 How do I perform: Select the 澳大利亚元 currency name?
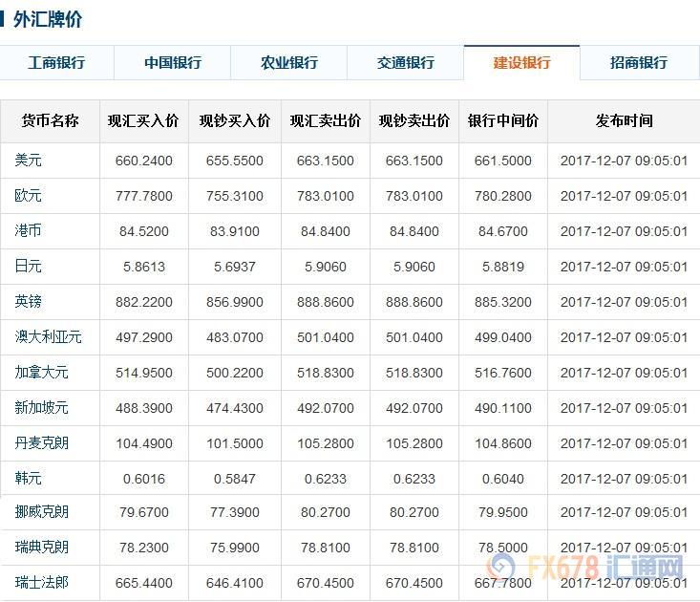tap(48, 336)
